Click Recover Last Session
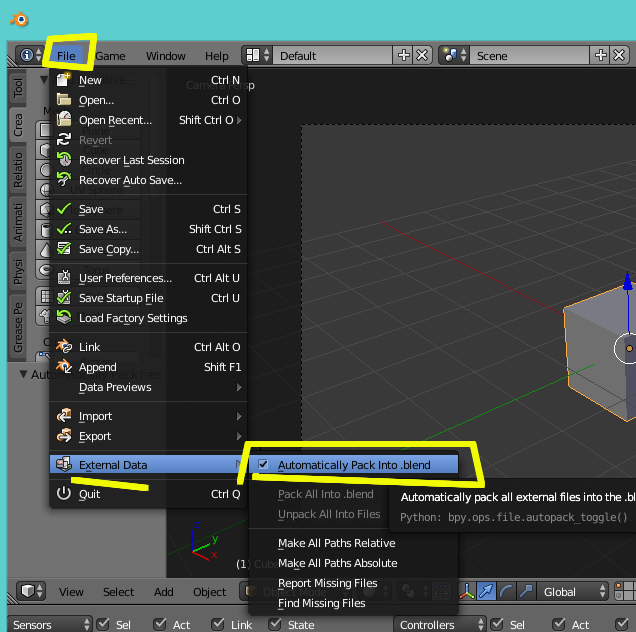 [148, 160]
